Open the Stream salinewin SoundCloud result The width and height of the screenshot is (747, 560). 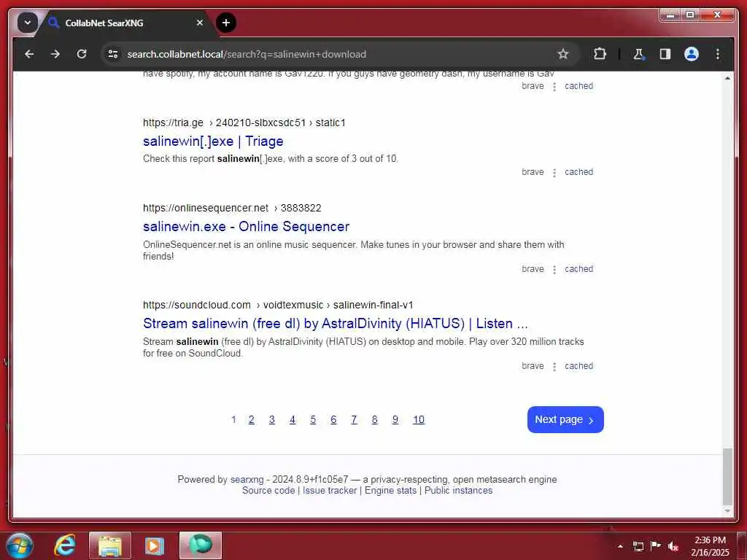tap(336, 324)
